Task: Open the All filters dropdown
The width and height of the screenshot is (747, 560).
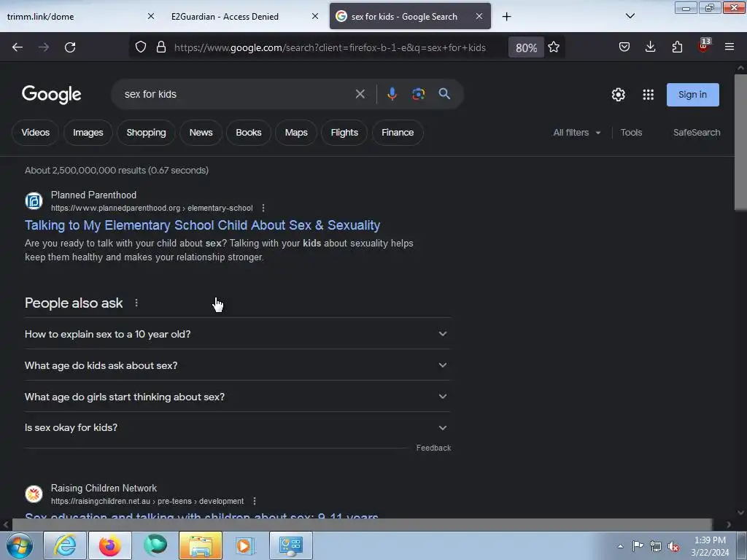Action: [x=576, y=133]
